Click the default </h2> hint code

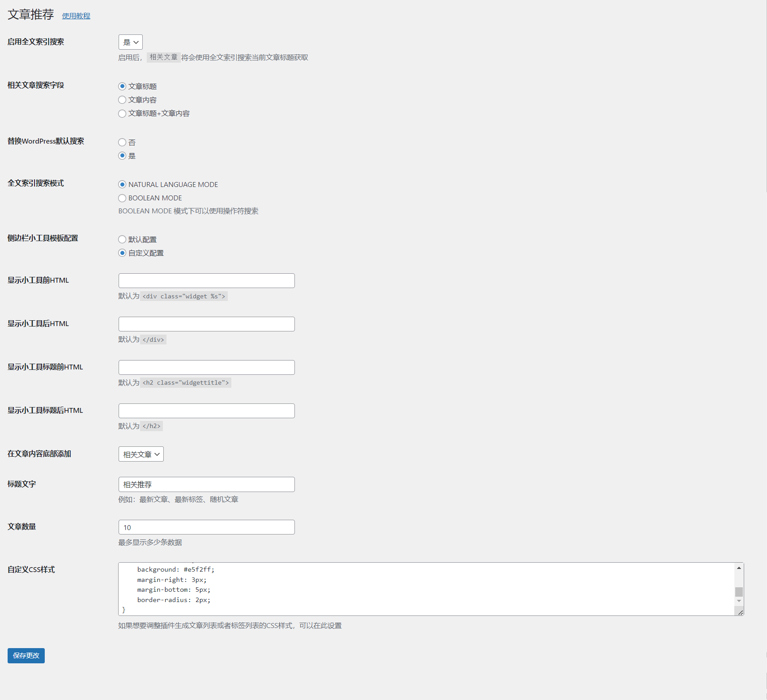[152, 426]
